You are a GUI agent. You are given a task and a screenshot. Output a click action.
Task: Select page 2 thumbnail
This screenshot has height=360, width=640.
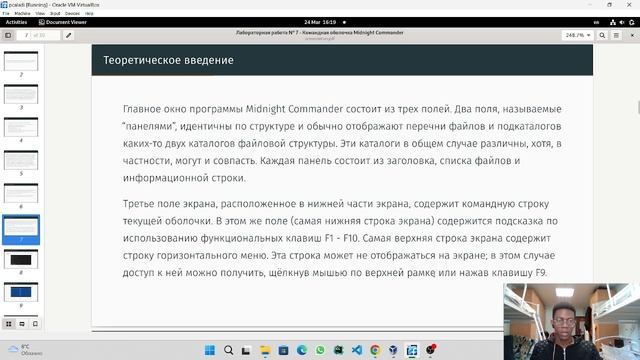pyautogui.click(x=21, y=61)
